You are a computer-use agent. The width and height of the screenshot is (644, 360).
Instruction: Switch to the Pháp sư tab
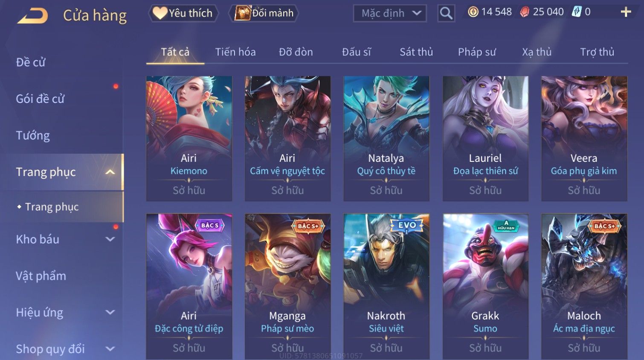477,52
